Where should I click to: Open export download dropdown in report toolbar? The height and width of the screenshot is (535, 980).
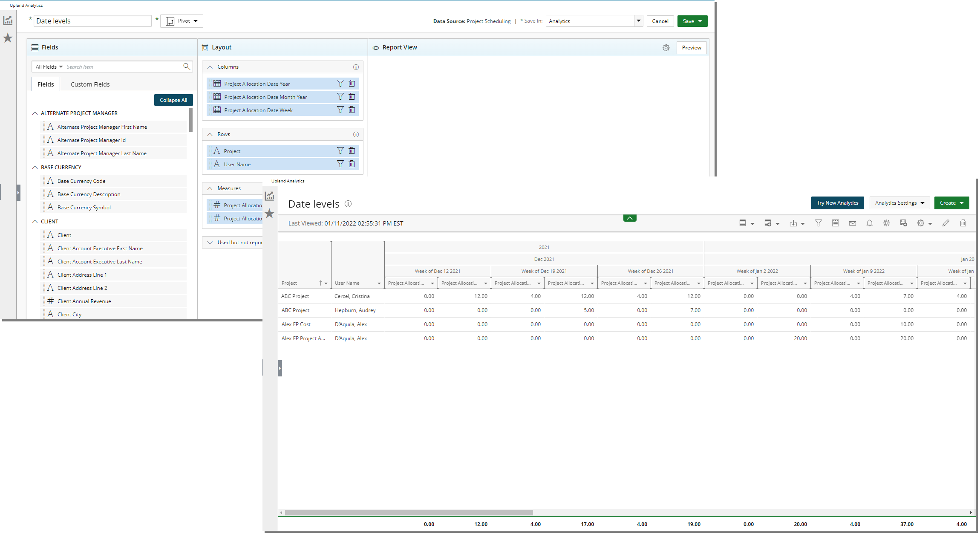click(797, 223)
